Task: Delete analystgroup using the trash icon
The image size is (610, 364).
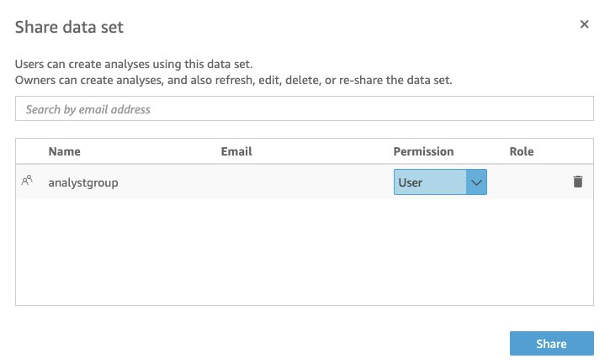Action: (578, 182)
